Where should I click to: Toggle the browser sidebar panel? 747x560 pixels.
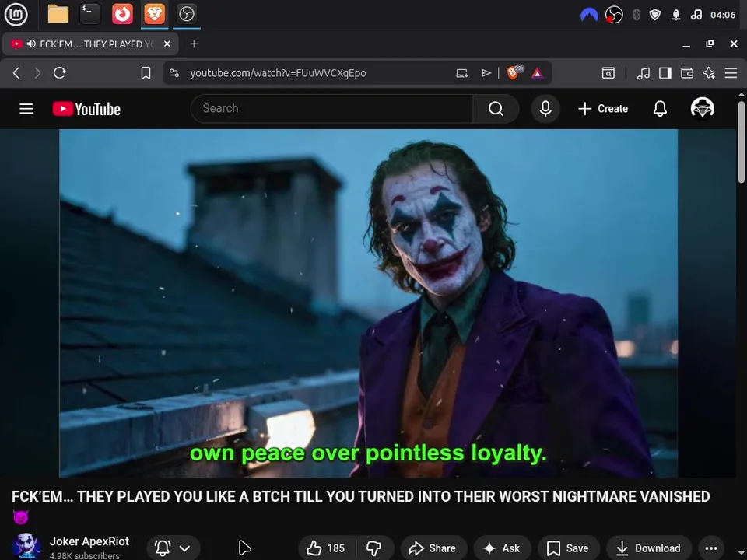(x=665, y=73)
